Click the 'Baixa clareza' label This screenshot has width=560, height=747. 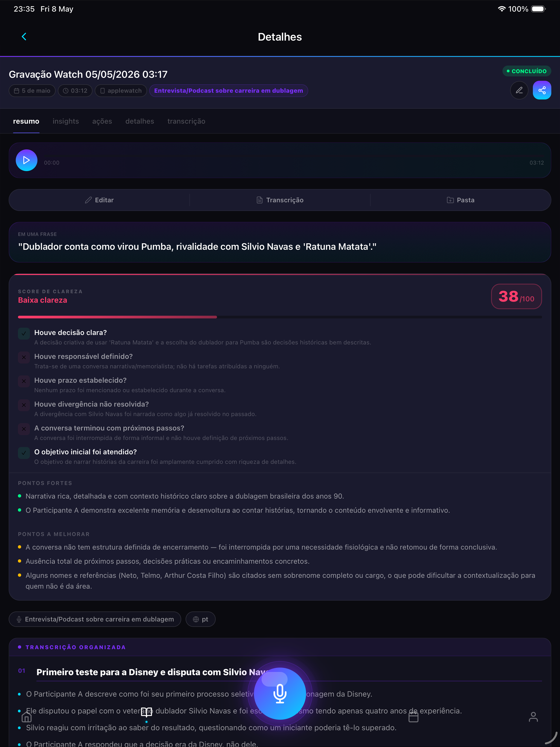(x=43, y=300)
